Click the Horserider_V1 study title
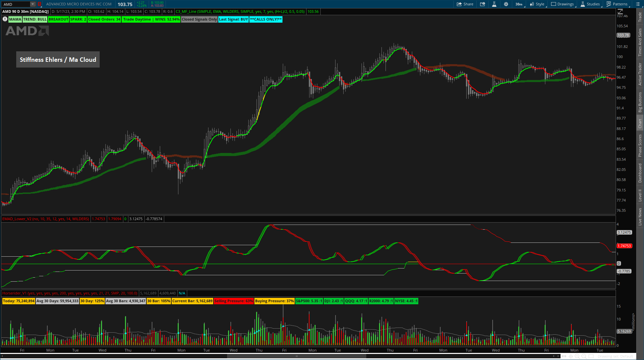The image size is (644, 360). (70, 293)
